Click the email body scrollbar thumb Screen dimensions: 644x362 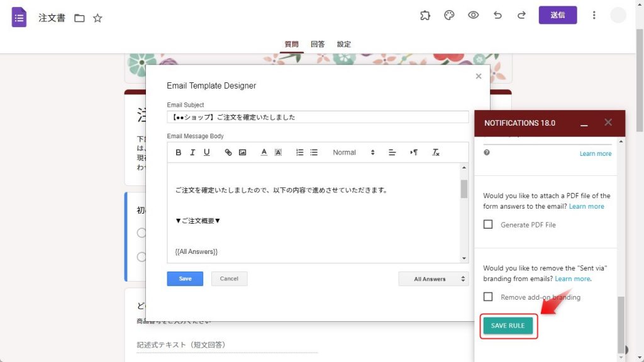[x=464, y=189]
